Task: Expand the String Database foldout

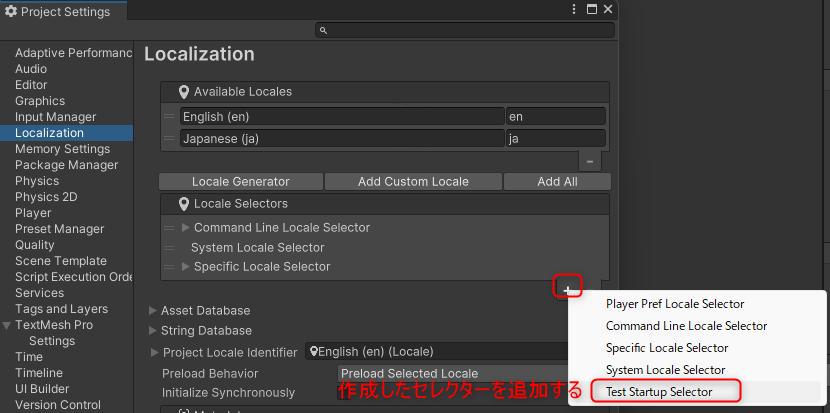Action: (x=153, y=331)
